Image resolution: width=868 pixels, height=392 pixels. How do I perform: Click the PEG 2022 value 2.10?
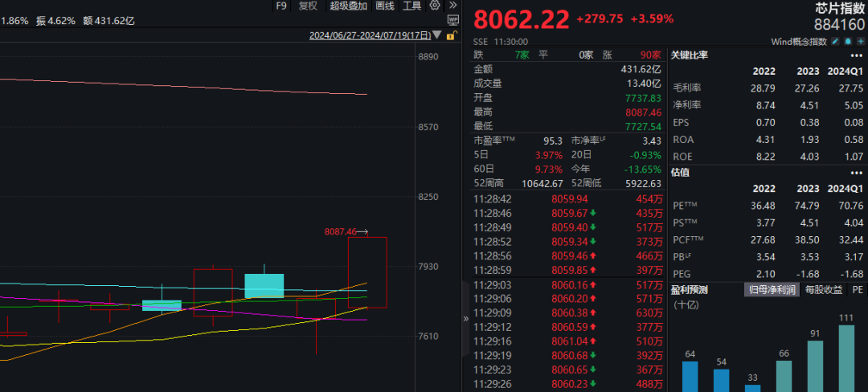tap(766, 274)
